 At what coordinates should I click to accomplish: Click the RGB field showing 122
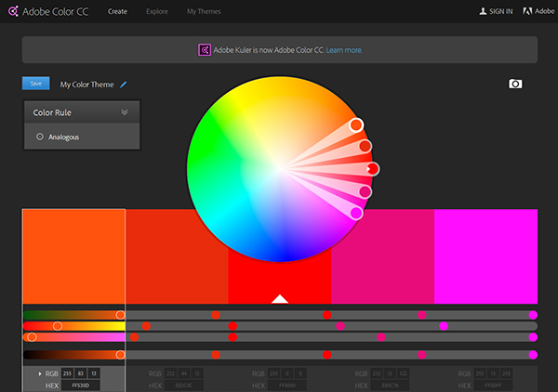(404, 373)
